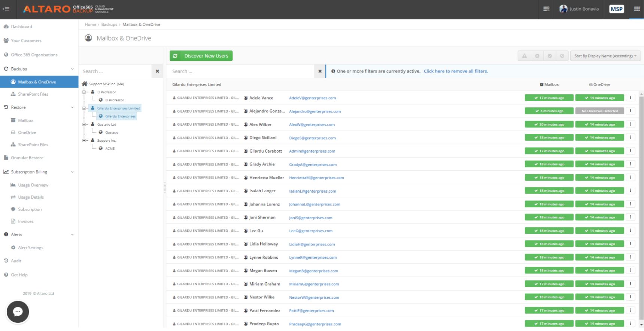Click Backups in breadcrumb
644x331 pixels.
tap(109, 25)
